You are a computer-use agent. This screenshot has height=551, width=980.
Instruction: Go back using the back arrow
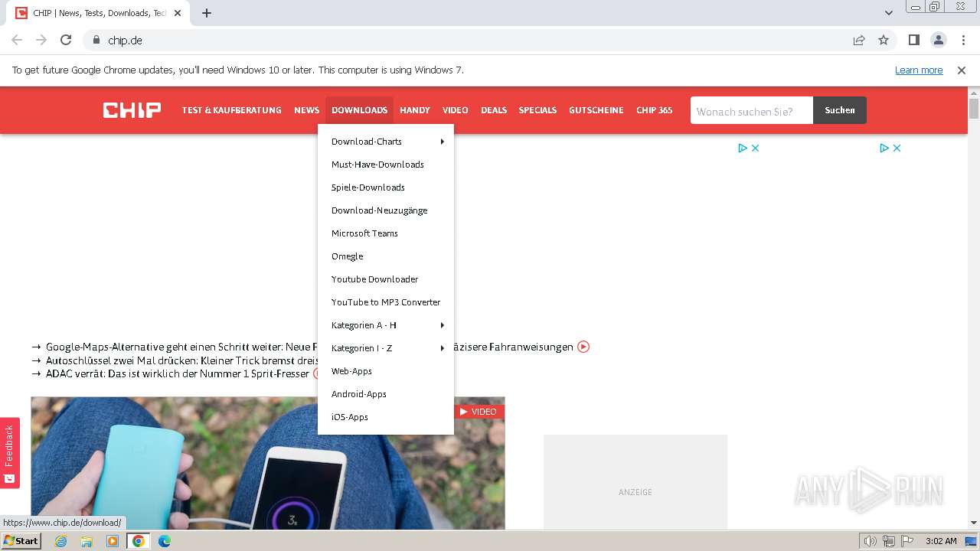[17, 40]
